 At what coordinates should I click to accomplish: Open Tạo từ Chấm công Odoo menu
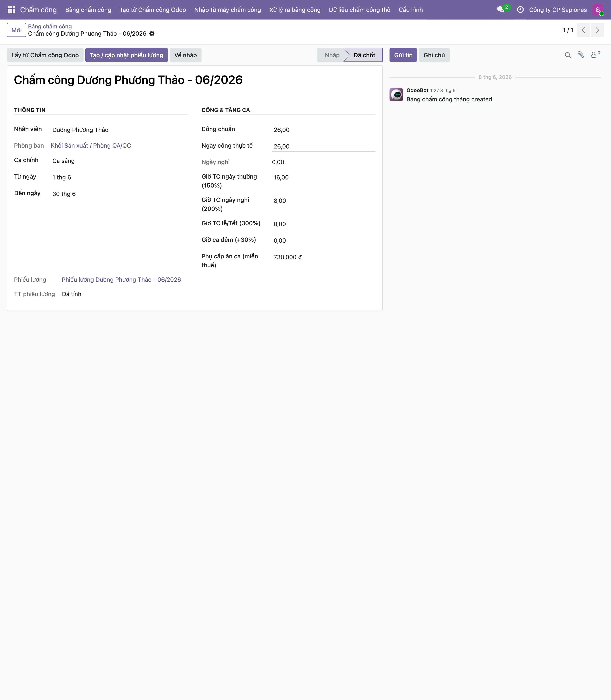point(153,10)
